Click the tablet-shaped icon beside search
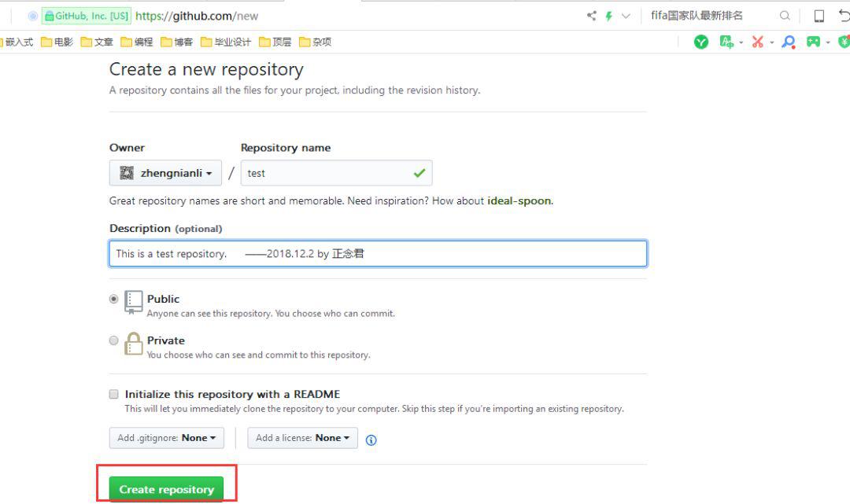Screen dimensions: 850x504 point(819,16)
